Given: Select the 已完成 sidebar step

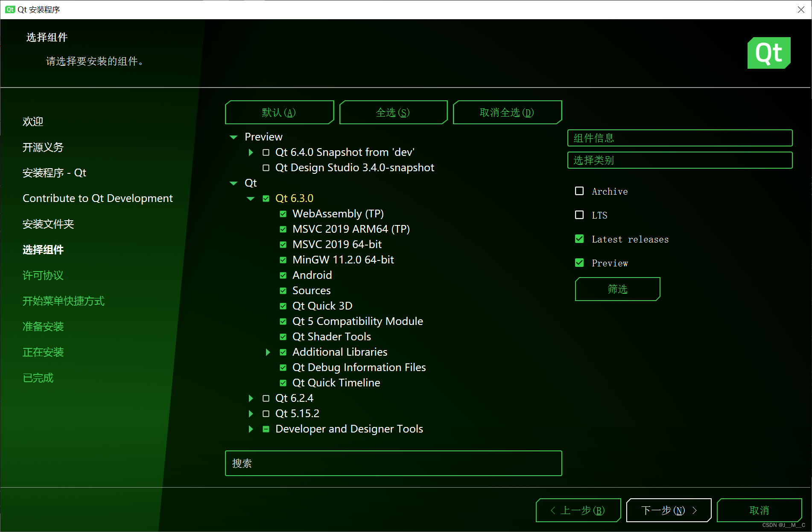Looking at the screenshot, I should tap(38, 378).
